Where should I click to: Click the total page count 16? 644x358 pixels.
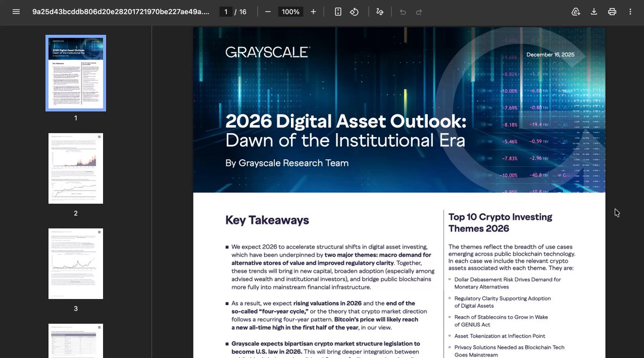243,12
